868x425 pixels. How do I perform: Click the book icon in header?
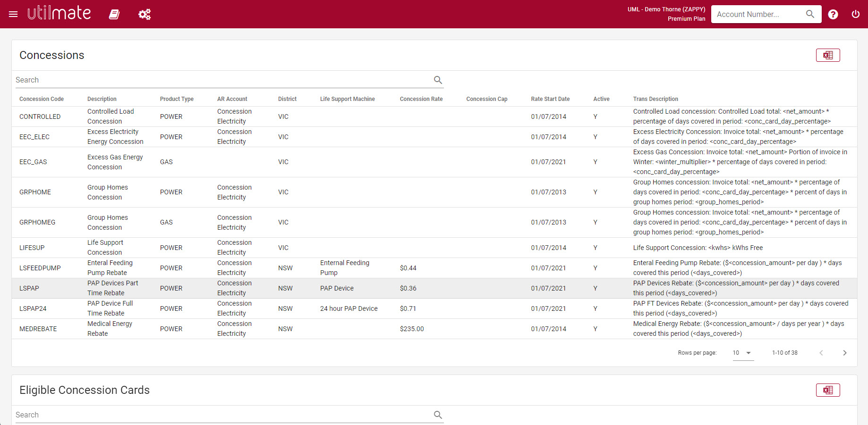click(114, 14)
